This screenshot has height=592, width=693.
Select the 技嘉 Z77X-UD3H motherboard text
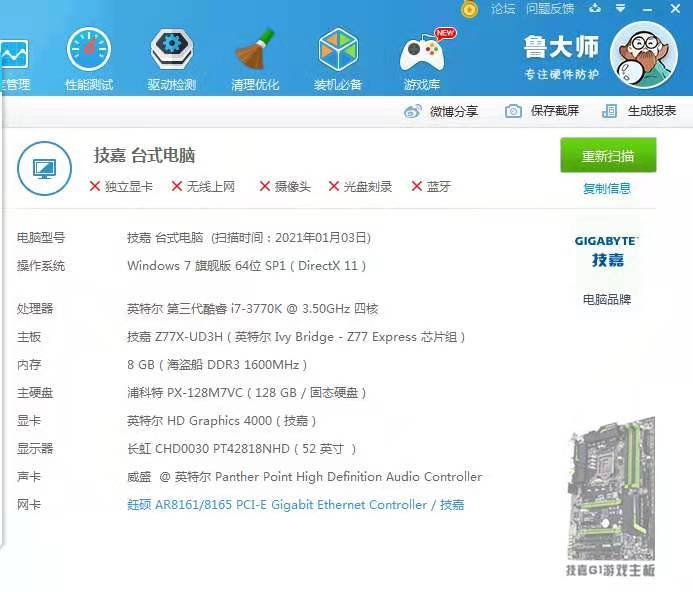tap(296, 337)
